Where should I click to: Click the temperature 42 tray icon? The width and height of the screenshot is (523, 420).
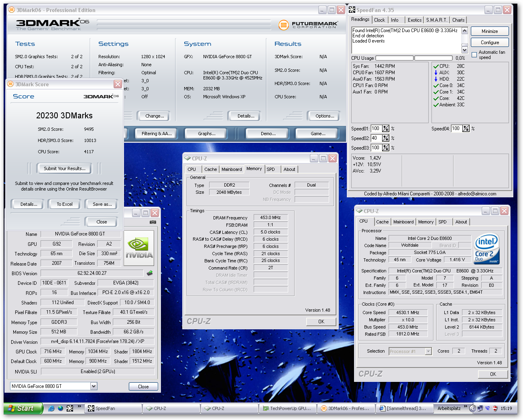[488, 408]
